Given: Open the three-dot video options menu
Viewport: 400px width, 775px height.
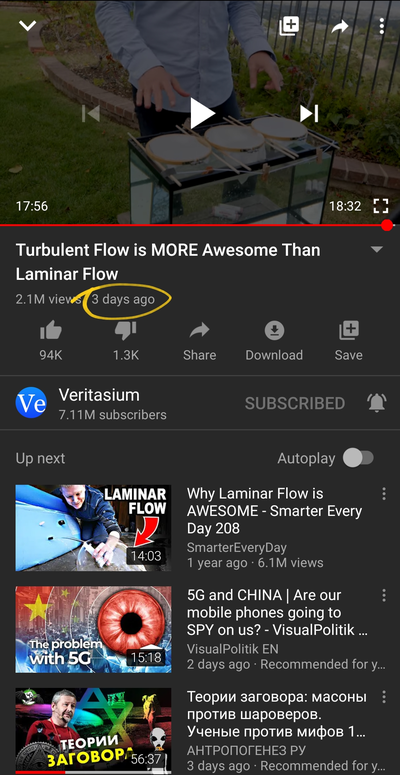Looking at the screenshot, I should coord(382,26).
